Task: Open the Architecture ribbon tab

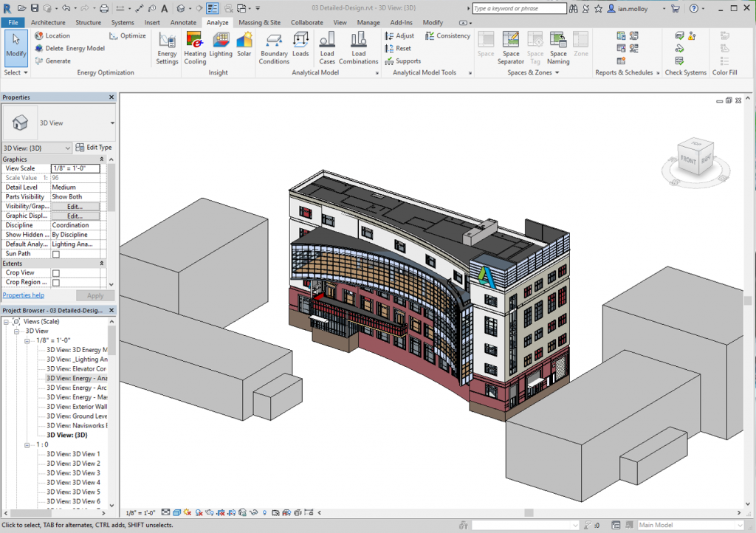Action: (x=48, y=23)
